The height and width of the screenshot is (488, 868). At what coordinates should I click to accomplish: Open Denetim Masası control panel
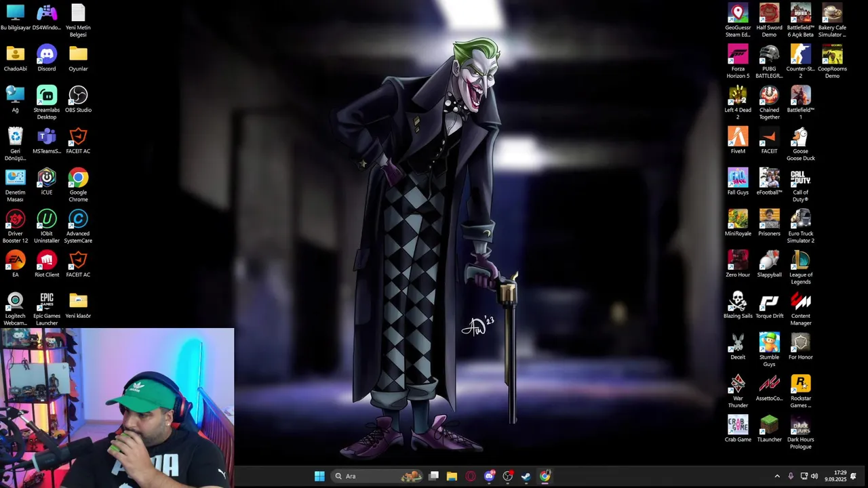click(15, 186)
